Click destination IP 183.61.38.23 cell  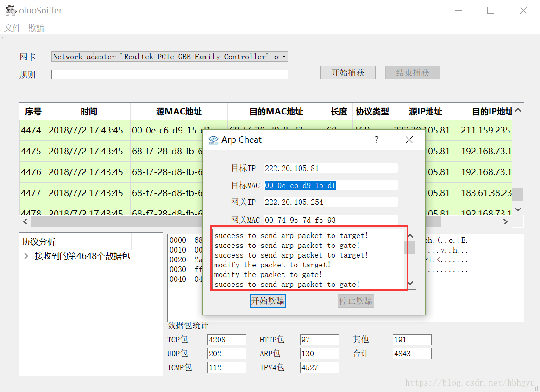click(486, 193)
